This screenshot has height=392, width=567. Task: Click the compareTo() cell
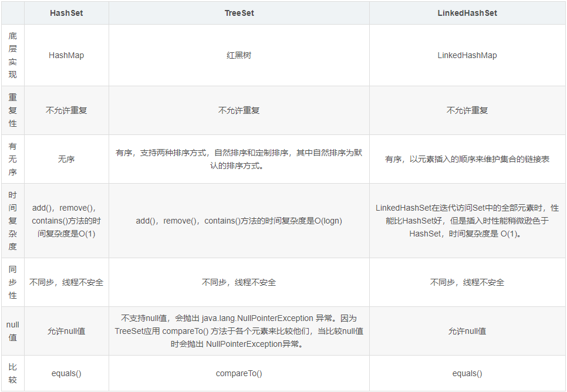coord(239,373)
